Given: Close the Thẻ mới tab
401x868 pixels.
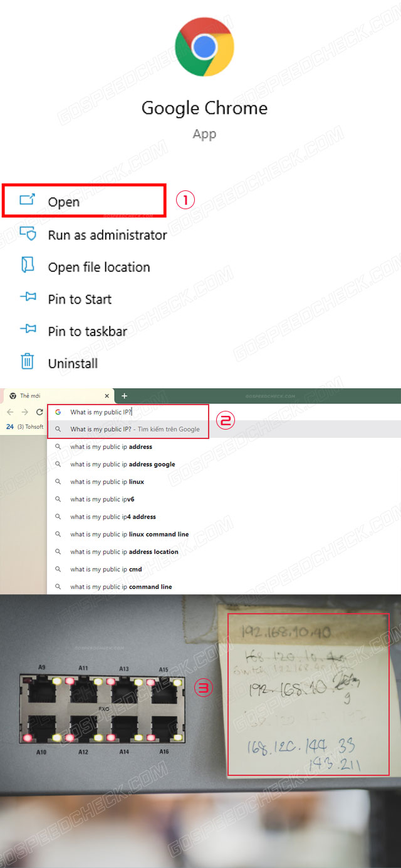Looking at the screenshot, I should click(107, 396).
